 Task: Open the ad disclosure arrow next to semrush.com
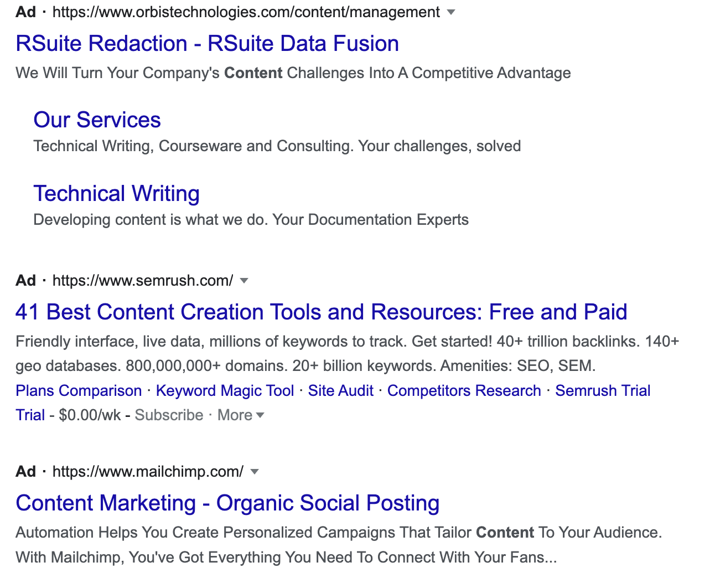tap(244, 281)
